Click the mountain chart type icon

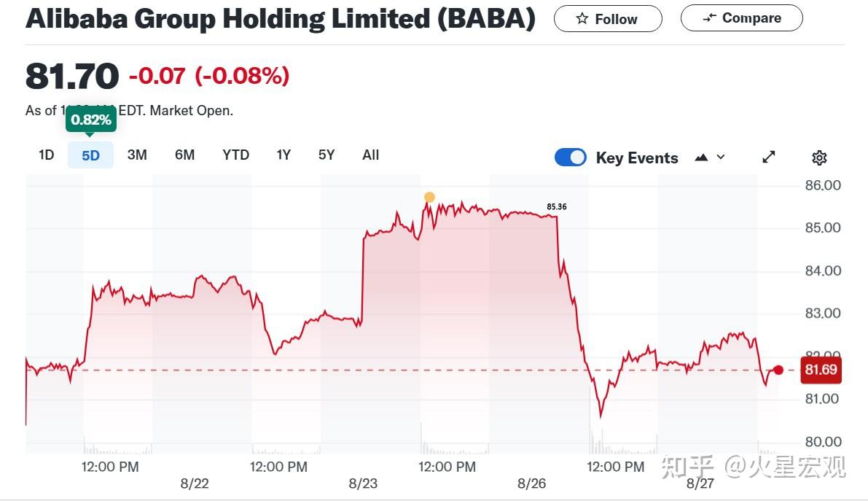(x=702, y=158)
